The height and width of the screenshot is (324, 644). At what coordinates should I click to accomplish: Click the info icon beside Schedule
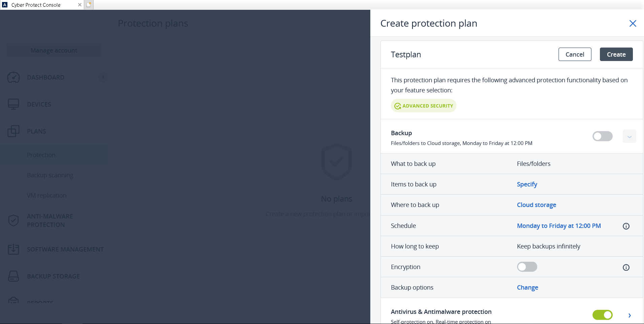[626, 226]
